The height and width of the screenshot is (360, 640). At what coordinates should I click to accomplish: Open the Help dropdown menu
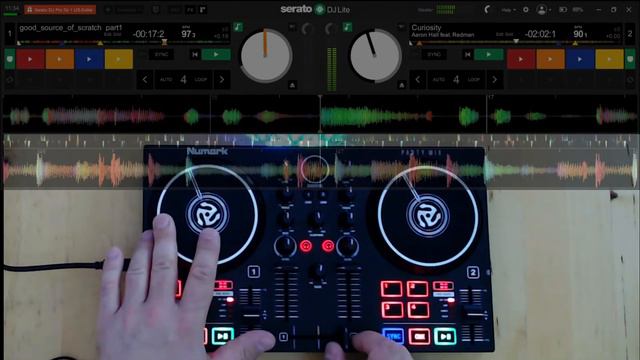(508, 9)
